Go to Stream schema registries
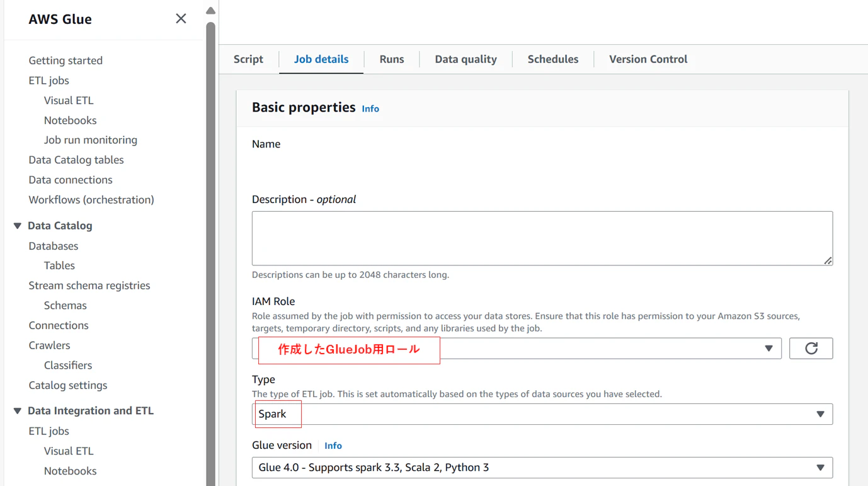868x486 pixels. (89, 286)
